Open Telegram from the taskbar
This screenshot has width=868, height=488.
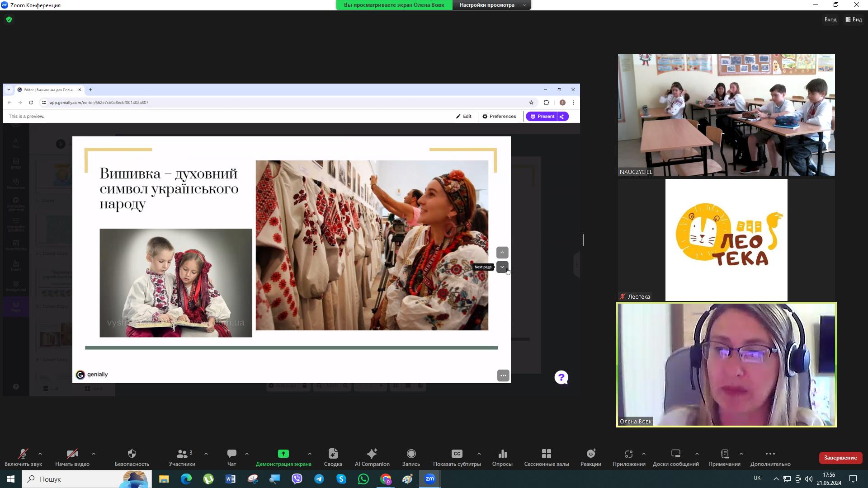(319, 479)
